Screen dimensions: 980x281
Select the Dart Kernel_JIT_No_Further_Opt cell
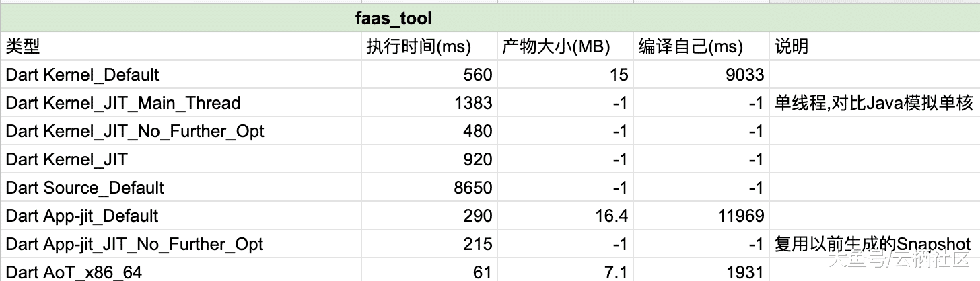(180, 131)
